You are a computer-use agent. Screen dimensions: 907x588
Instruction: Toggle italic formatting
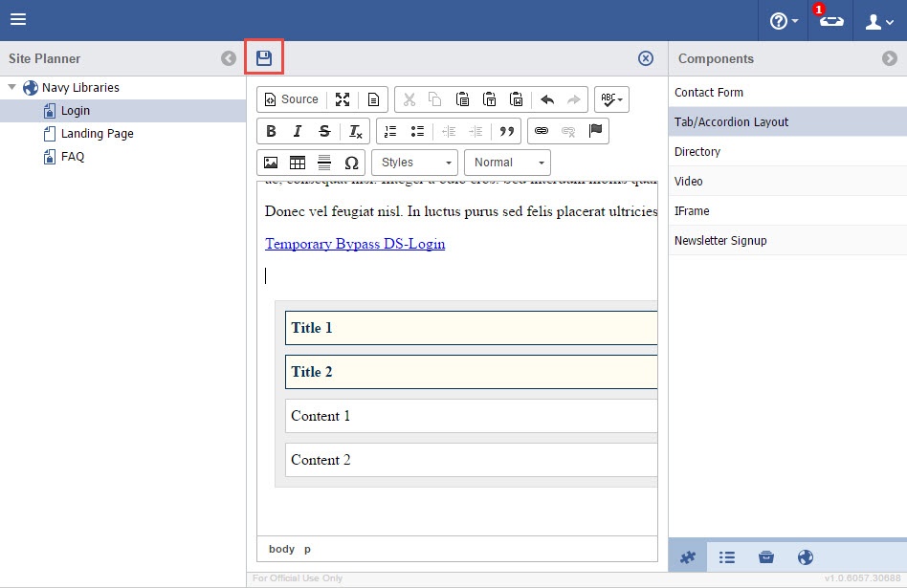click(298, 131)
